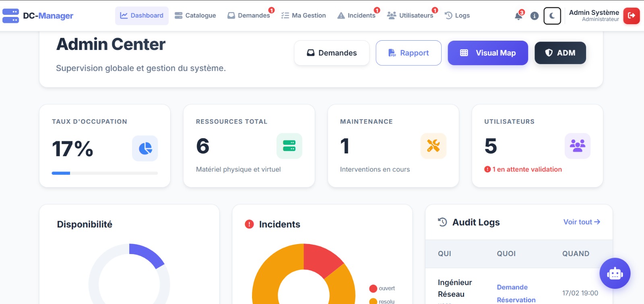Image resolution: width=644 pixels, height=304 pixels.
Task: Open the Logs navigation tab
Action: click(457, 16)
